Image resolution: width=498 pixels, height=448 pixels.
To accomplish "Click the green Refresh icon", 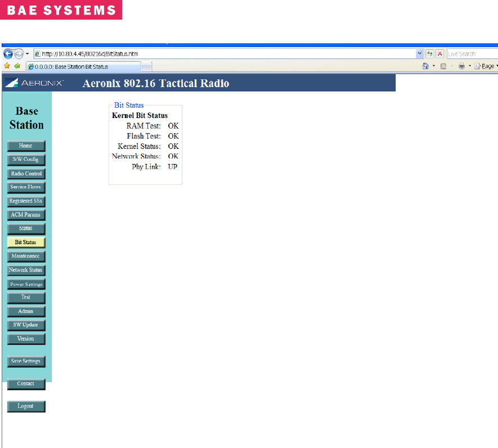I will 430,53.
